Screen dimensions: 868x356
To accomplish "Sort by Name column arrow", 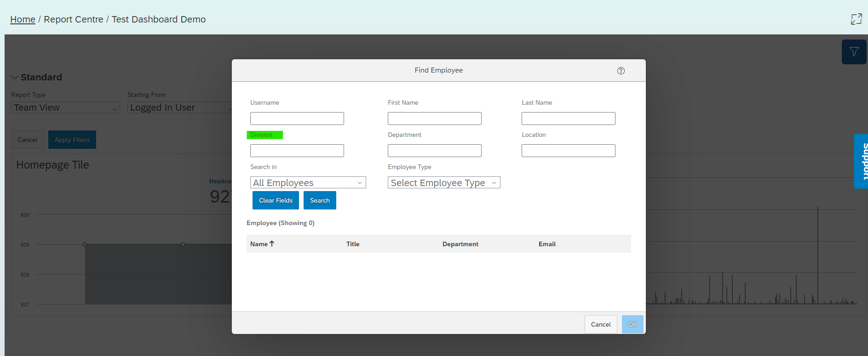I will (x=272, y=244).
